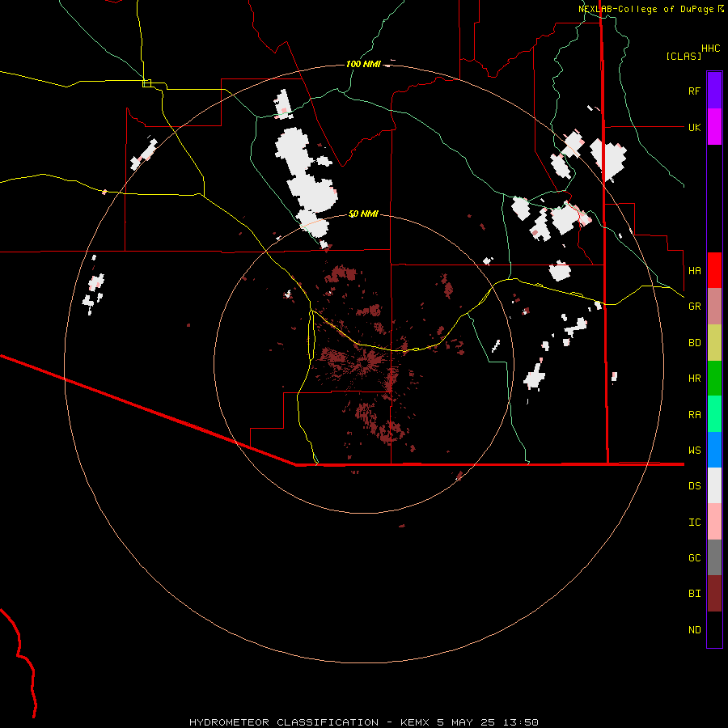Click the RA light-green legend swatch
Viewport: 728px width, 728px height.
pyautogui.click(x=714, y=414)
